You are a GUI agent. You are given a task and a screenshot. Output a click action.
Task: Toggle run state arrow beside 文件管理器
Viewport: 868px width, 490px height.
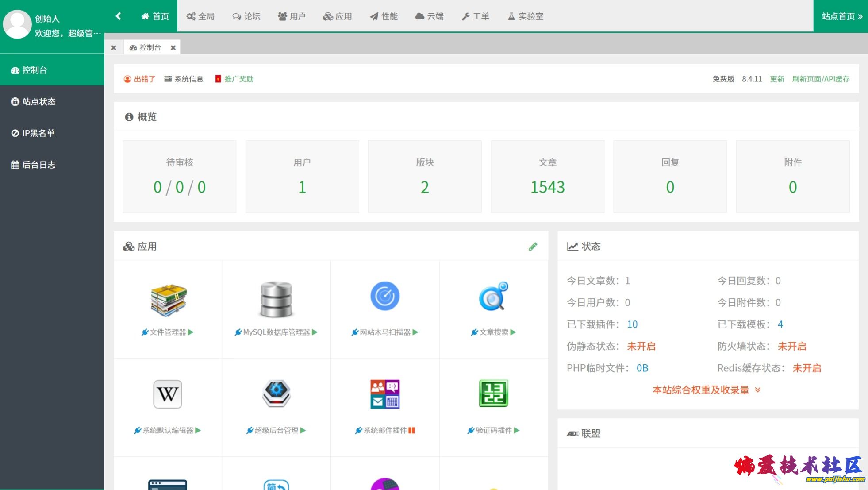click(x=191, y=332)
